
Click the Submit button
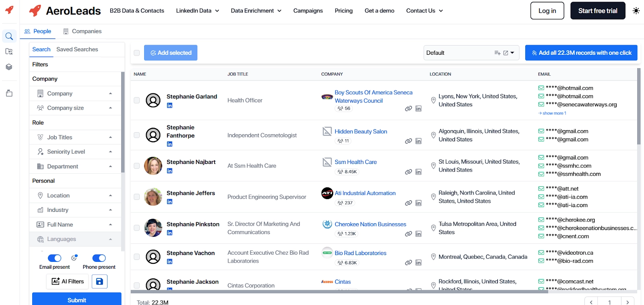tap(76, 299)
